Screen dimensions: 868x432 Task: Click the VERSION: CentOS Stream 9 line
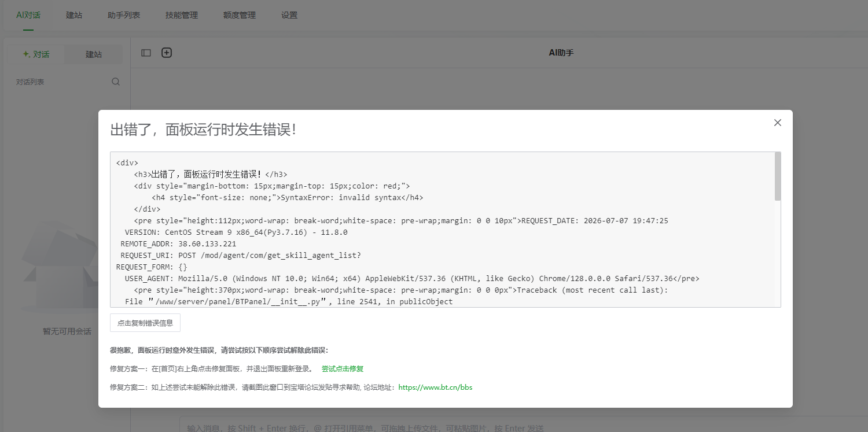pos(236,232)
